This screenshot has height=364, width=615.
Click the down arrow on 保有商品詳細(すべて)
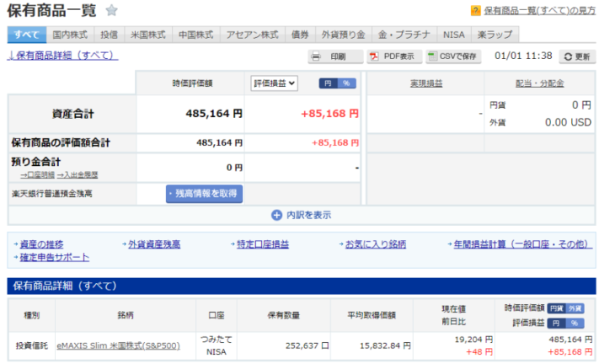(x=10, y=56)
